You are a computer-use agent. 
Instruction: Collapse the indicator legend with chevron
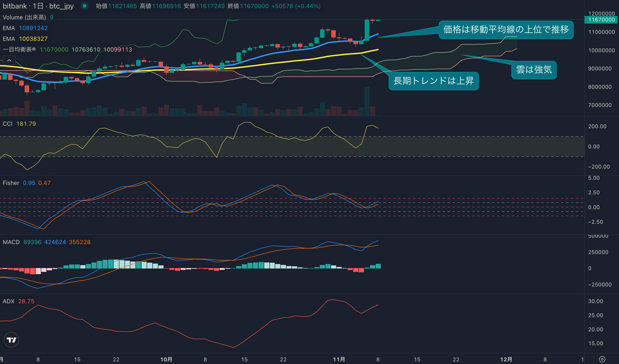point(9,60)
